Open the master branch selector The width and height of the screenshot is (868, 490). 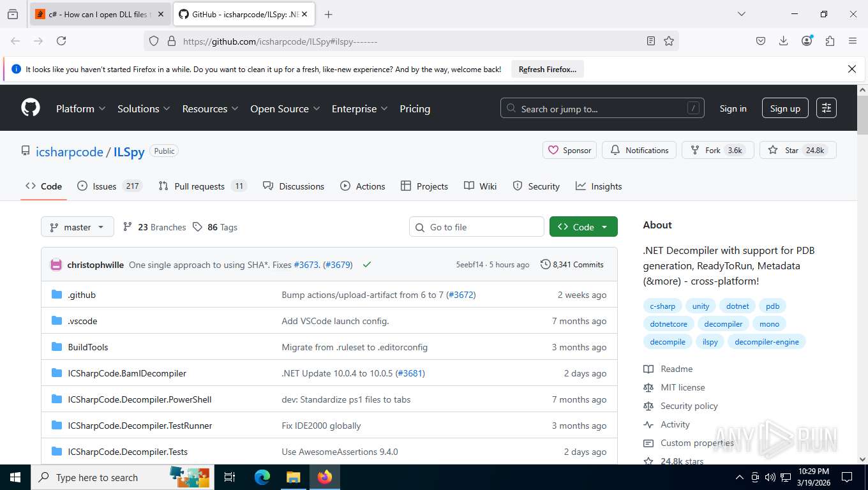click(x=77, y=227)
